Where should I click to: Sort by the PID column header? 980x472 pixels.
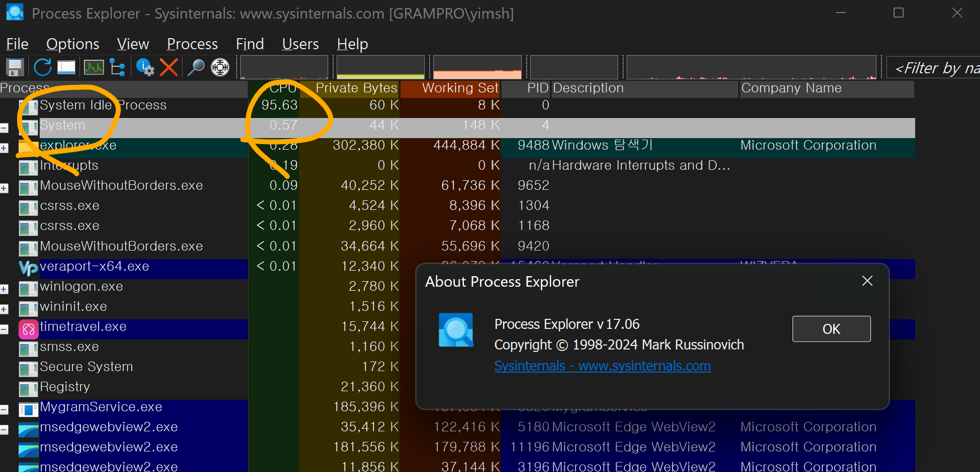point(526,88)
